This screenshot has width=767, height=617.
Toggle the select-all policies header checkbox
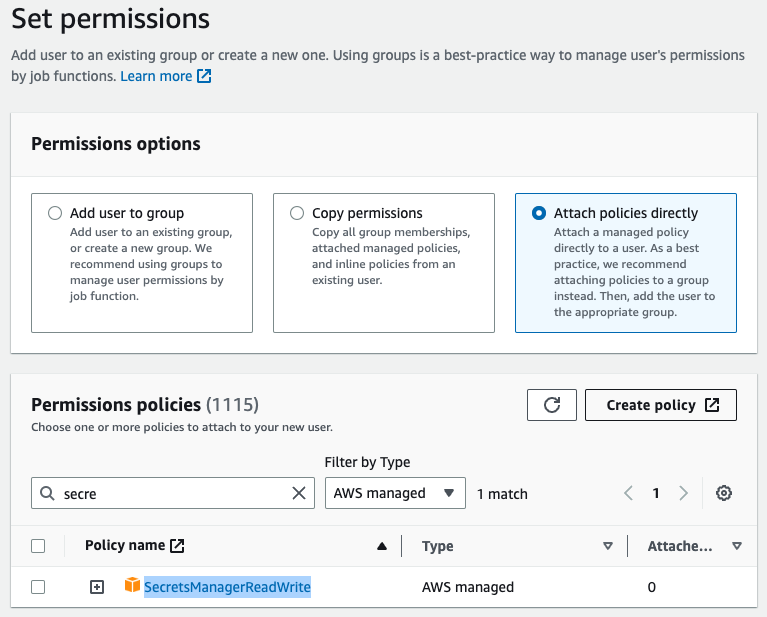point(38,546)
